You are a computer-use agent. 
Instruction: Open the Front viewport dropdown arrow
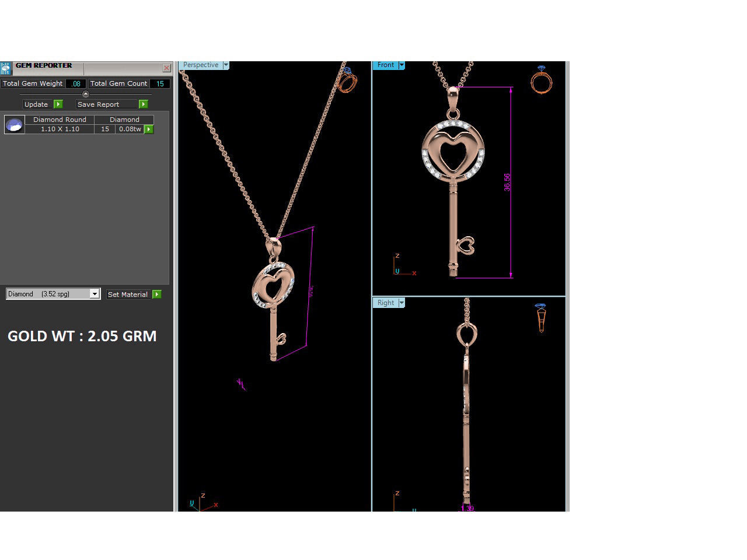click(402, 65)
